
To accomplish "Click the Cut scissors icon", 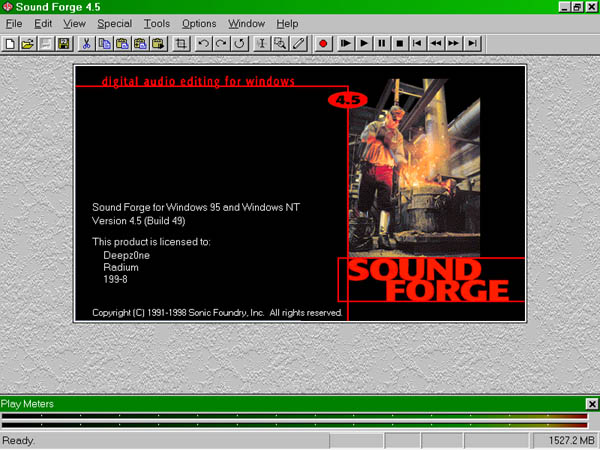I will (x=86, y=44).
